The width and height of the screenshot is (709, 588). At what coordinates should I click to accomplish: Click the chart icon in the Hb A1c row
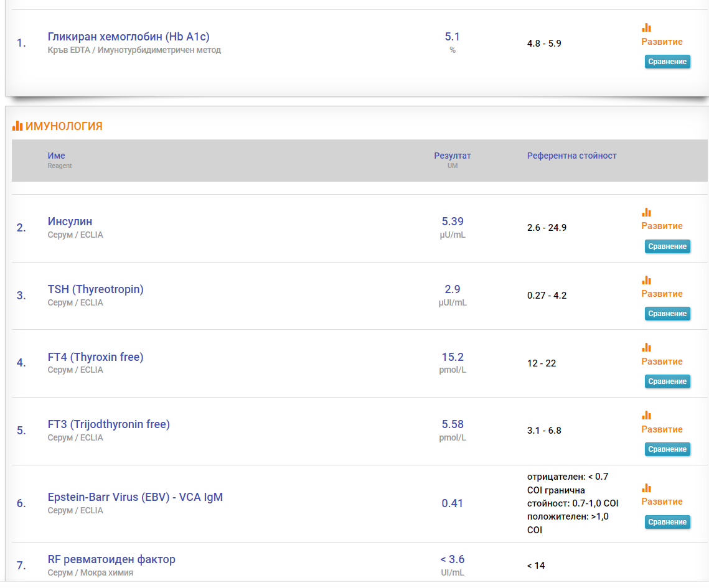(646, 28)
